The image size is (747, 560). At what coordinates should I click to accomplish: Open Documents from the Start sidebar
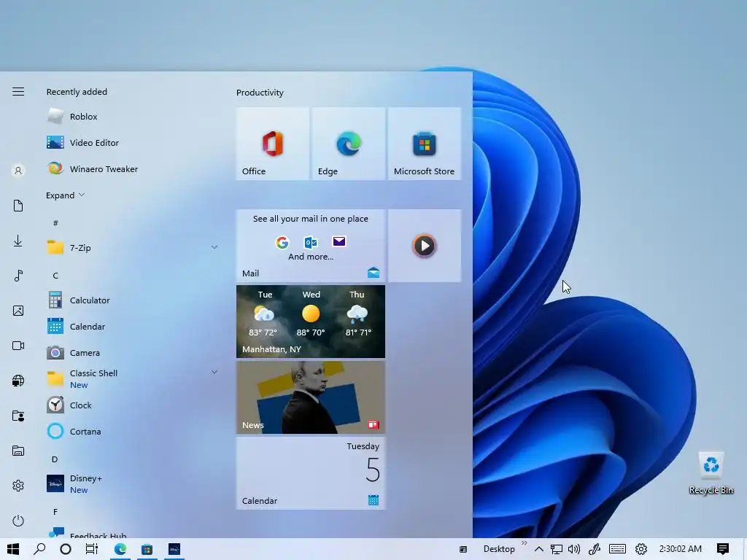tap(18, 206)
